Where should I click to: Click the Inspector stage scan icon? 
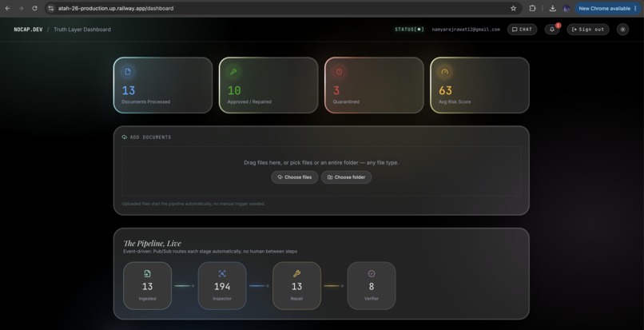coord(222,274)
